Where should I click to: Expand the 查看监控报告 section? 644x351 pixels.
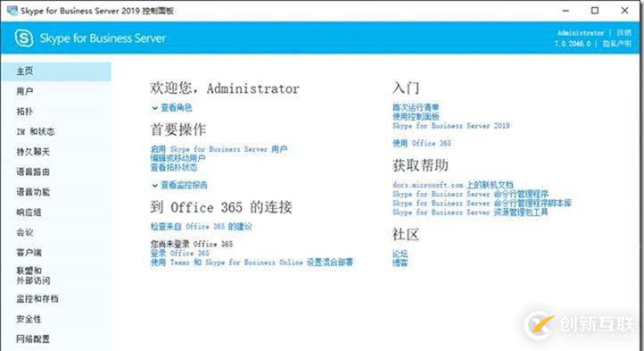pos(179,185)
